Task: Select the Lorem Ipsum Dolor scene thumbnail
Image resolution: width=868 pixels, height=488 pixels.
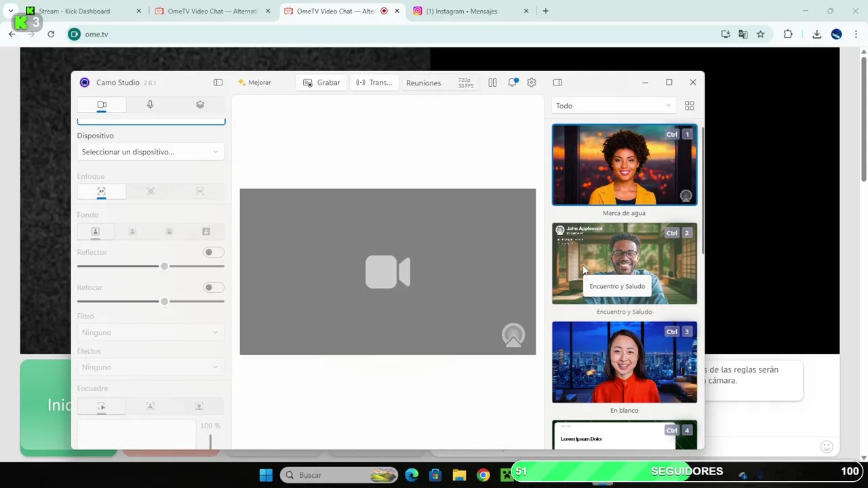Action: (x=624, y=435)
